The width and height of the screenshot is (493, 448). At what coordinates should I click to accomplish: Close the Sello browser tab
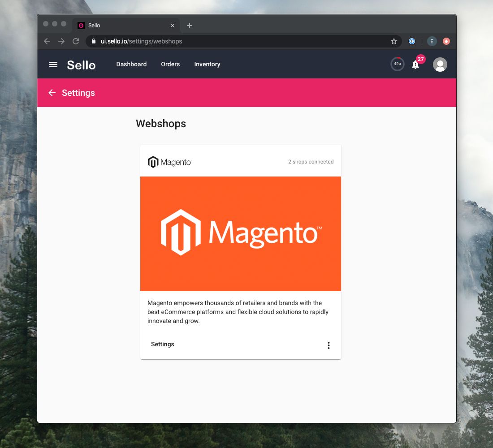[x=172, y=26]
